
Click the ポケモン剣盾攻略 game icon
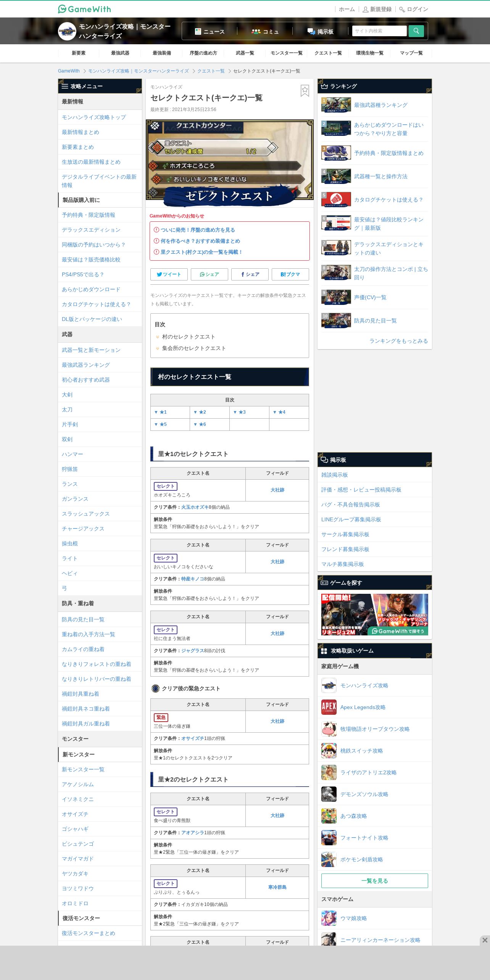coord(329,859)
